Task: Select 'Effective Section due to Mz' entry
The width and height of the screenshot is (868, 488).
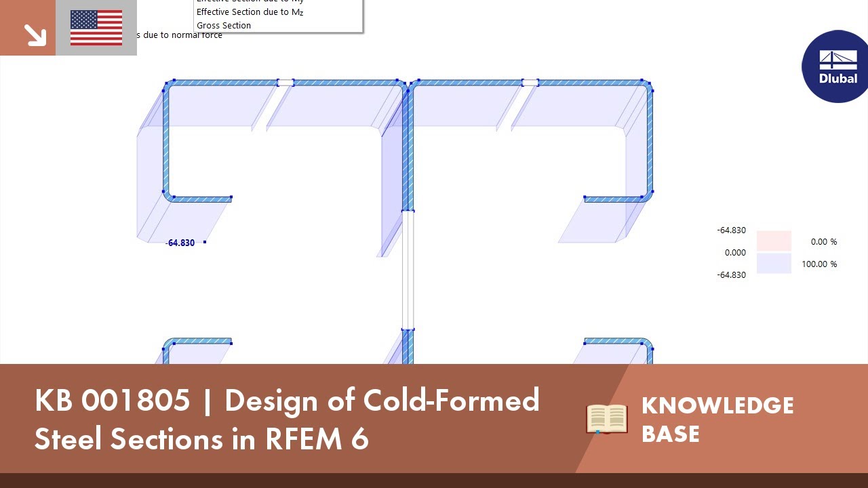Action: tap(250, 12)
